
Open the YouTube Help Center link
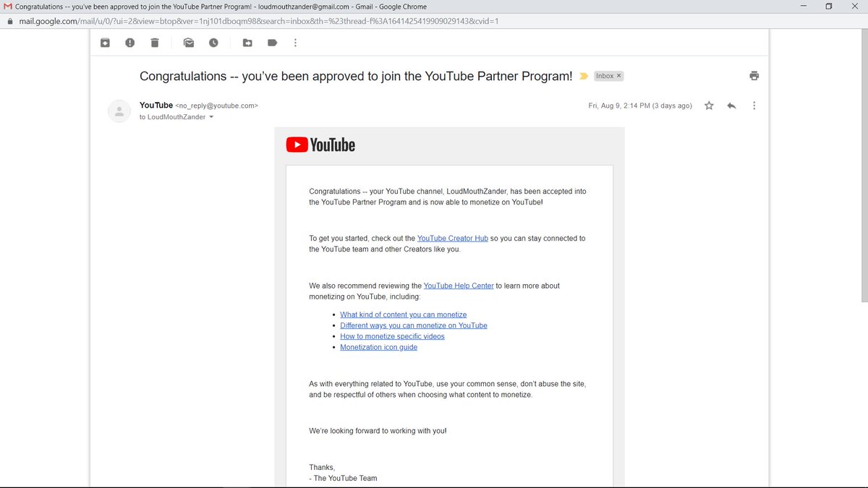coord(459,286)
